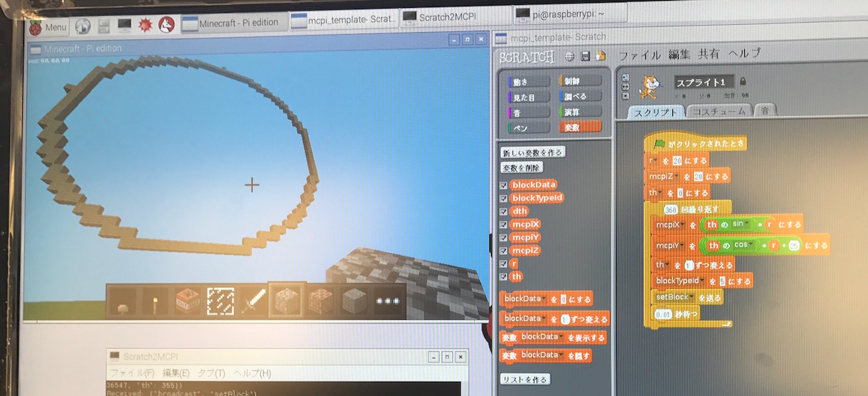The height and width of the screenshot is (396, 868).
Task: Open Scratch ヘルプ menu
Action: pyautogui.click(x=744, y=53)
